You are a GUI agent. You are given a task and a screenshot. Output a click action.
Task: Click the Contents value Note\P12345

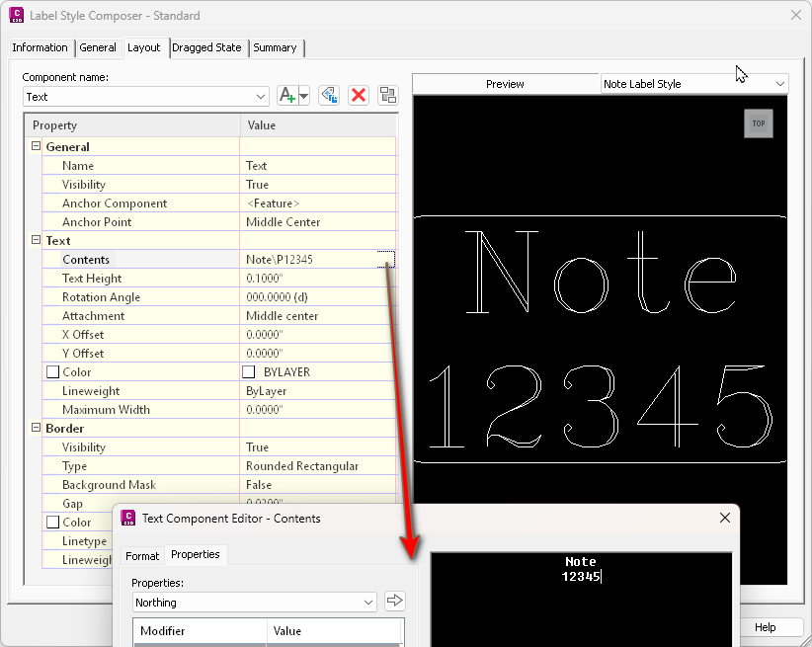click(308, 260)
